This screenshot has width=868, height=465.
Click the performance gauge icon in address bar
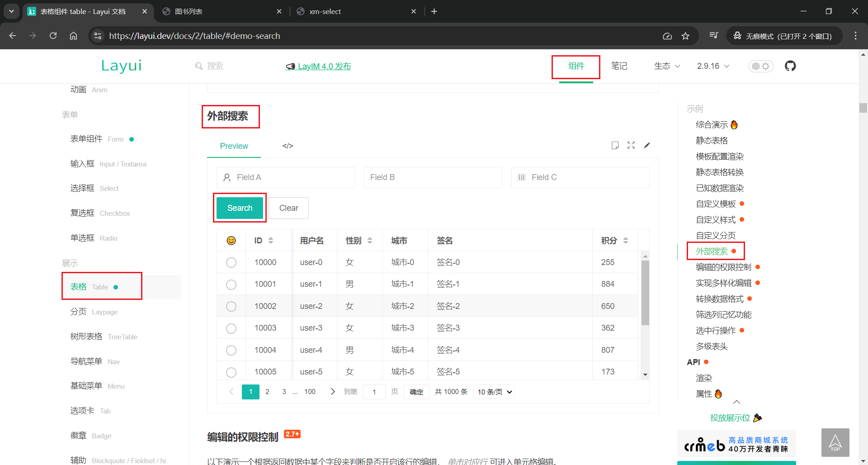tap(667, 36)
